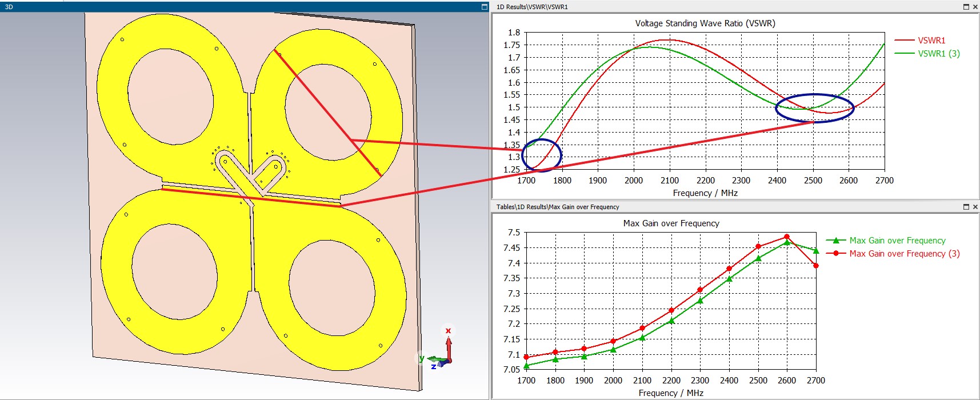Click the 2000 tick on the gain frequency axis
Screen dimensions: 980x400
click(613, 381)
